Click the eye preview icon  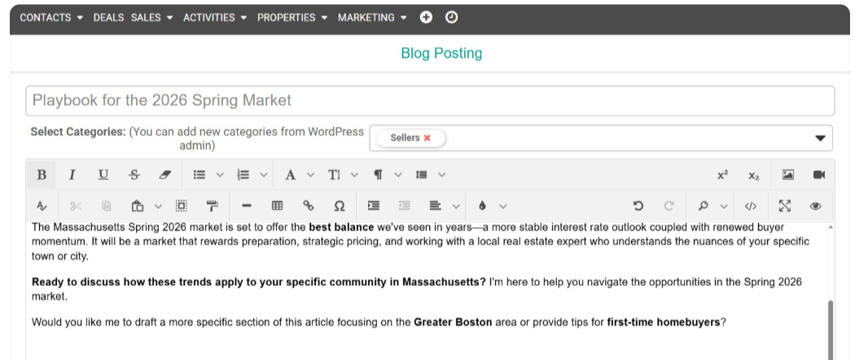click(x=815, y=206)
